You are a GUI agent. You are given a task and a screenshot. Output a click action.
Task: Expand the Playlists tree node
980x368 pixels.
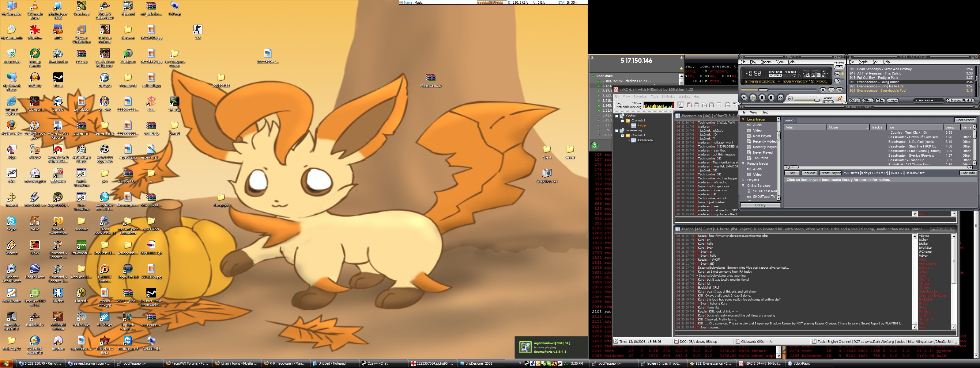(x=743, y=180)
